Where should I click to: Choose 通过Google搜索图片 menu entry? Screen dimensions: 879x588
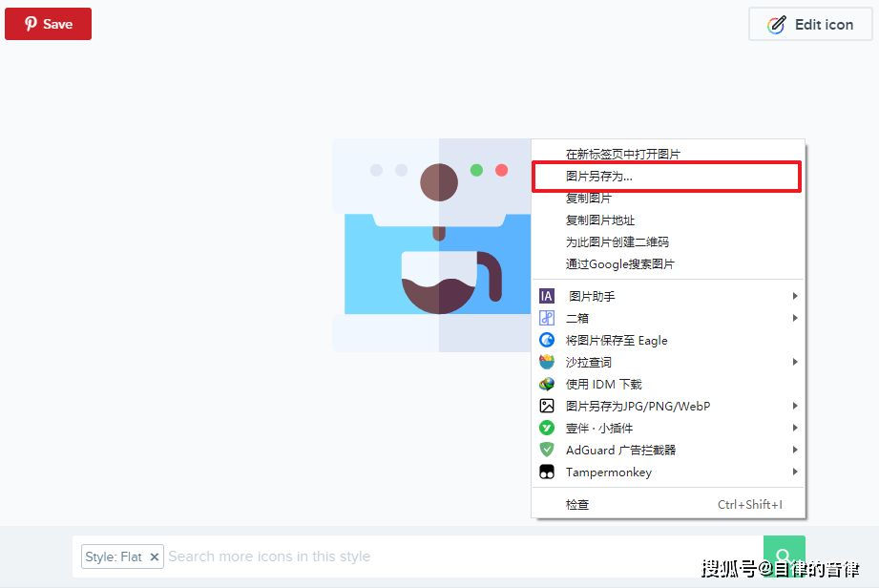(x=668, y=264)
